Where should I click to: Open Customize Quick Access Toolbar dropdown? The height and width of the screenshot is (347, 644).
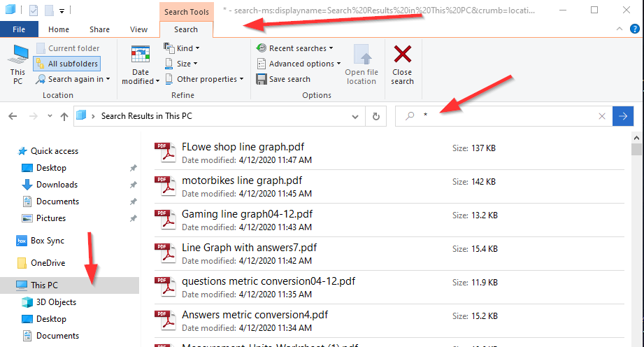(62, 10)
